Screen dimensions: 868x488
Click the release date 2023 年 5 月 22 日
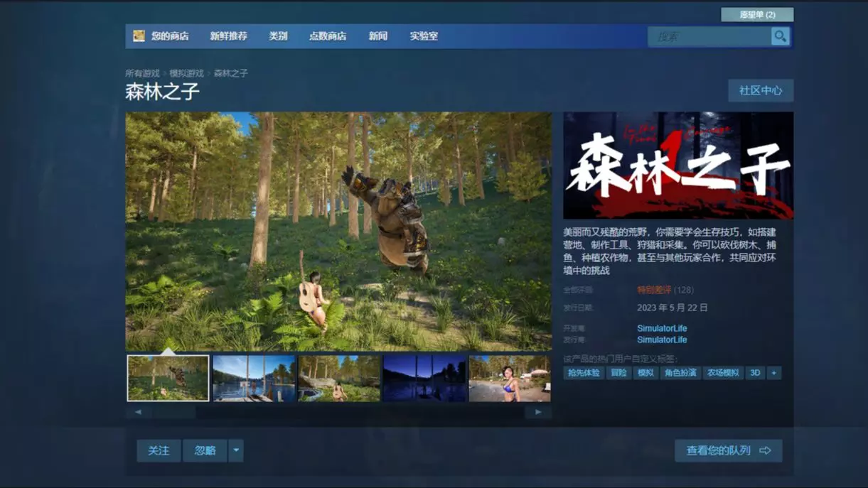click(x=673, y=308)
